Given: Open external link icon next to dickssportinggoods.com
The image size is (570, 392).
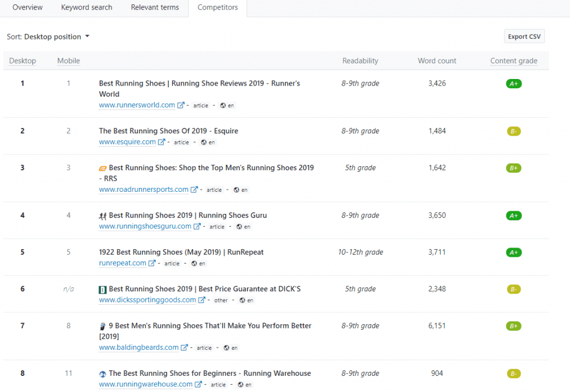Looking at the screenshot, I should [x=202, y=300].
